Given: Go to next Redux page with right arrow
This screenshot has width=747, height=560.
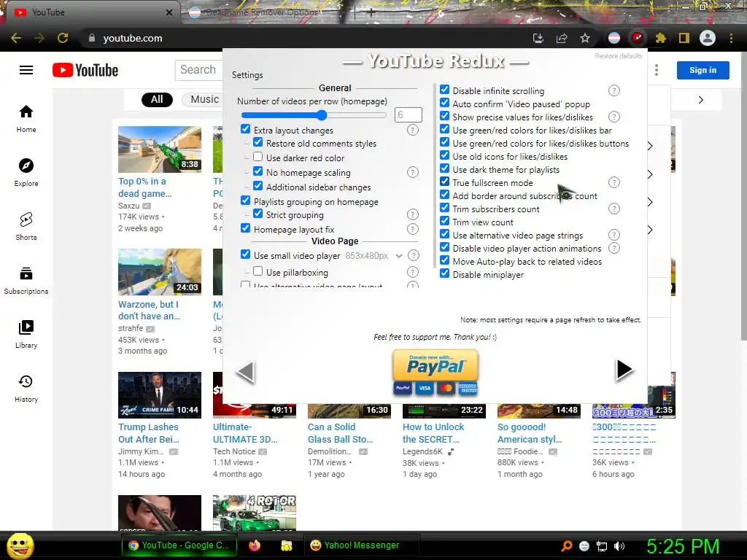Looking at the screenshot, I should [x=624, y=370].
